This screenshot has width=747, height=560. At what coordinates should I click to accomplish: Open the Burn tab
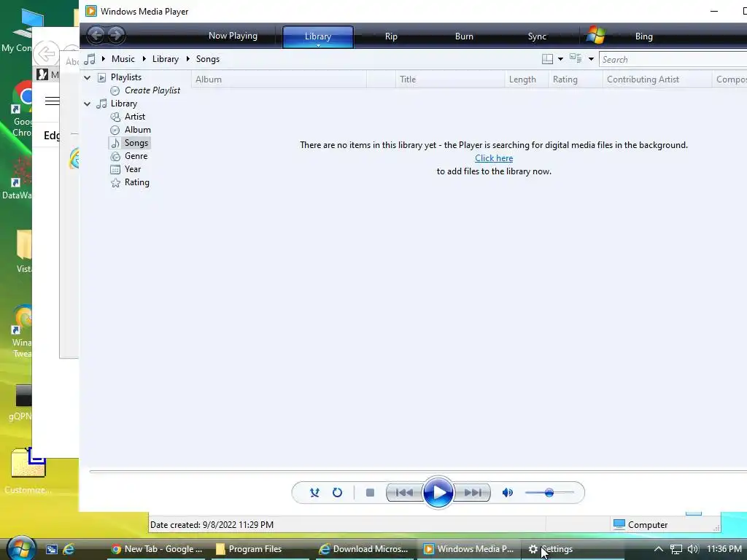pyautogui.click(x=464, y=36)
